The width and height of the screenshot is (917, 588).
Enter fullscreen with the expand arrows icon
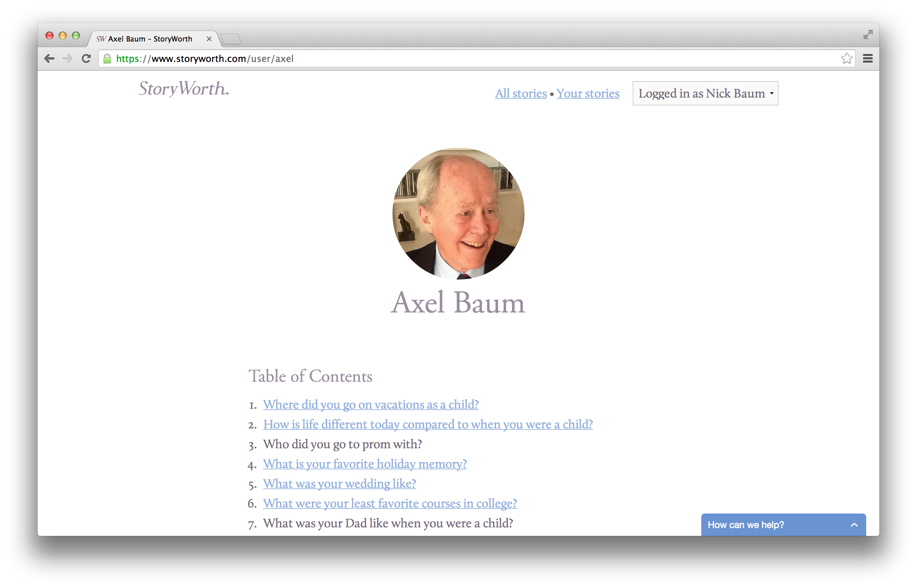click(x=868, y=35)
